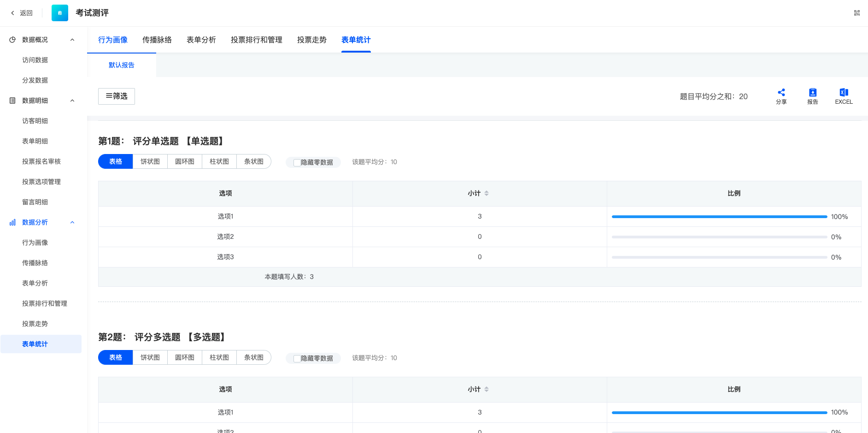Sort question 2 table by subtotal
The image size is (868, 433).
click(487, 390)
